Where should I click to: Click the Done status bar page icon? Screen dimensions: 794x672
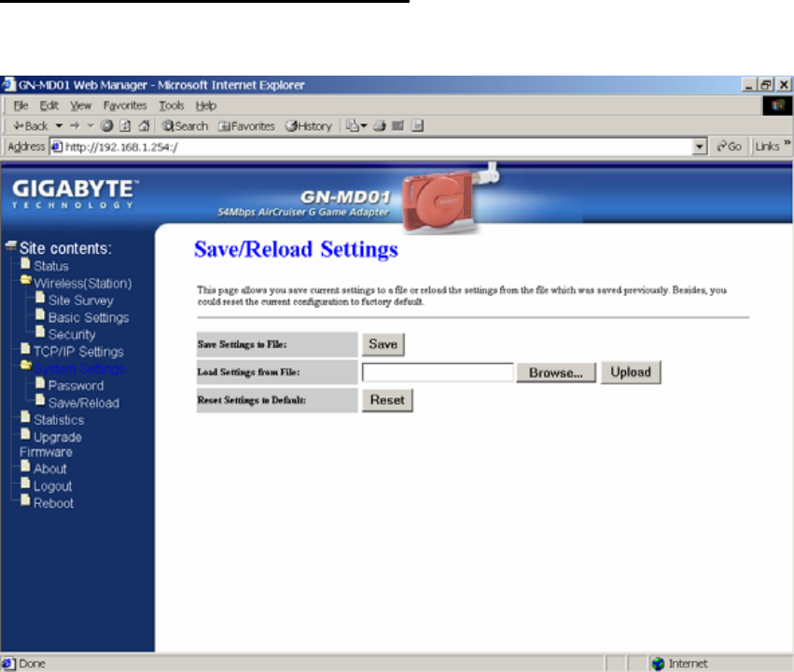(8, 664)
